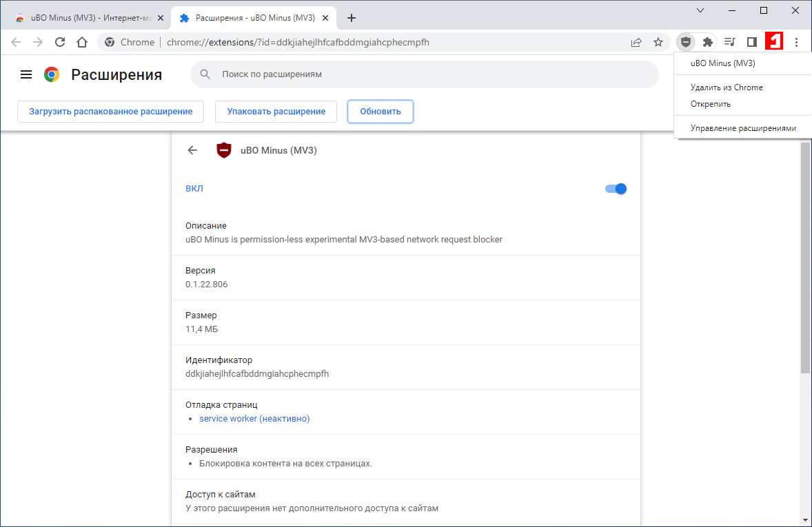Go back using the arrow beside uBO Minus
The height and width of the screenshot is (527, 812).
pos(192,150)
